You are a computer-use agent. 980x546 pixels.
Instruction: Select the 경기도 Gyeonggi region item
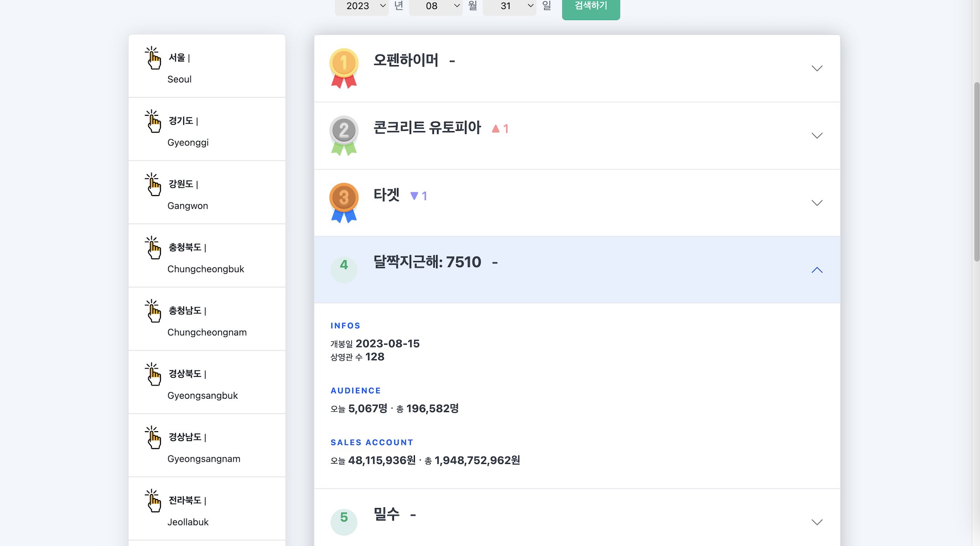pos(207,129)
